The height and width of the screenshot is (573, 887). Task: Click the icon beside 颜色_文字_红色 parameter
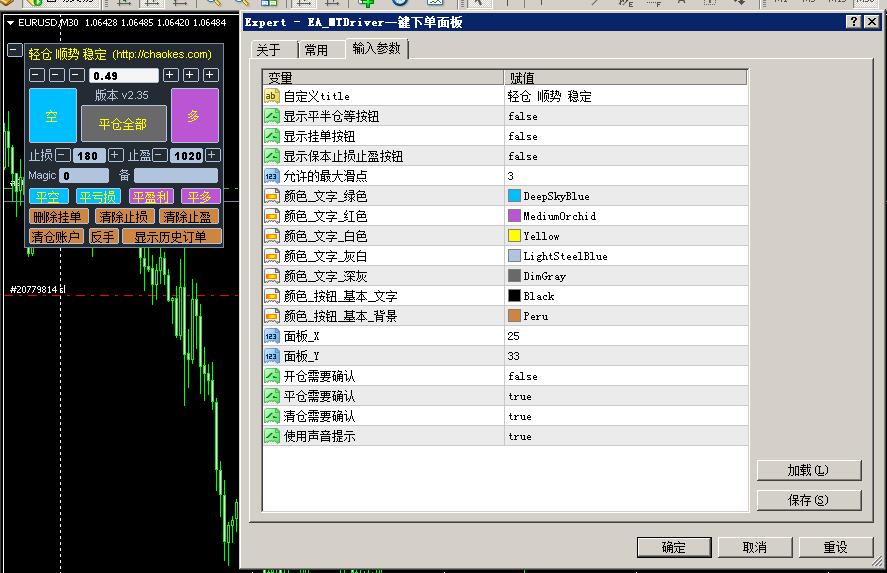coord(272,216)
